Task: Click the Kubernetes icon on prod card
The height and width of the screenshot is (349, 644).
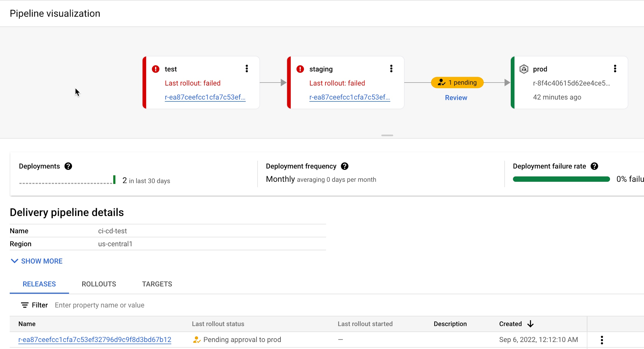Action: [x=524, y=69]
